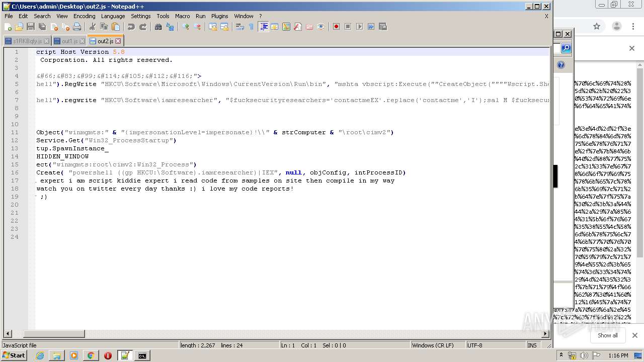Start recording a macro
644x362 pixels.
point(336,27)
